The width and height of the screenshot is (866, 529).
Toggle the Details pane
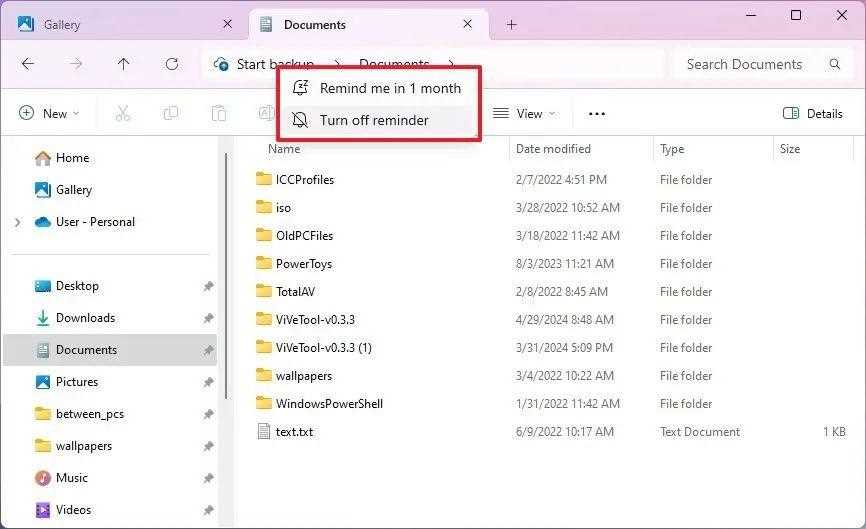(x=812, y=114)
